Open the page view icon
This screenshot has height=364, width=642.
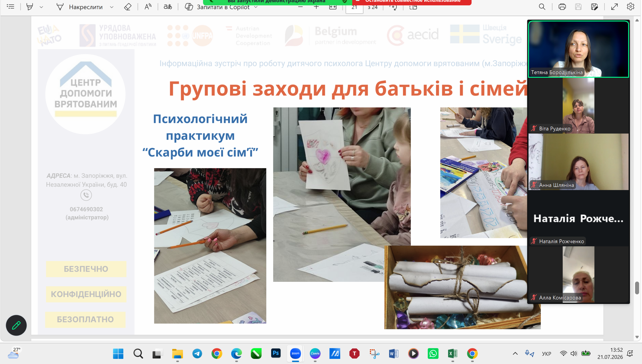click(413, 7)
